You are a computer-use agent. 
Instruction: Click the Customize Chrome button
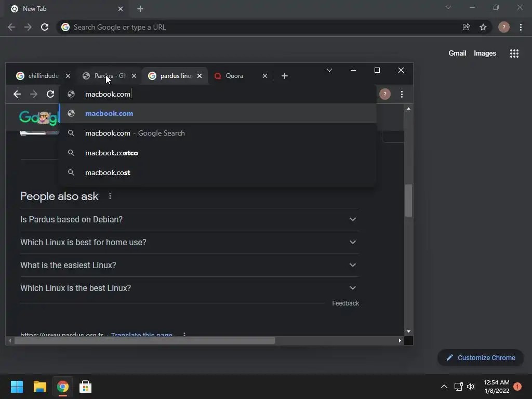(x=481, y=357)
